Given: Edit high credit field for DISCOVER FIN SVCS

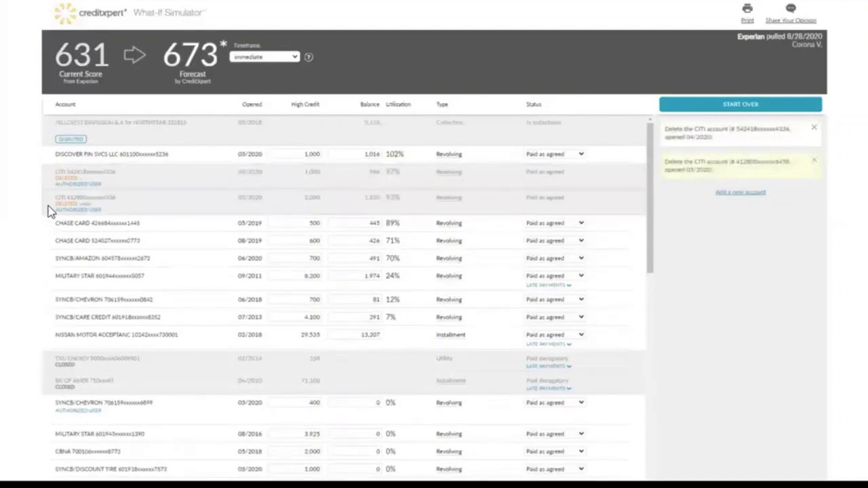Looking at the screenshot, I should click(x=296, y=154).
